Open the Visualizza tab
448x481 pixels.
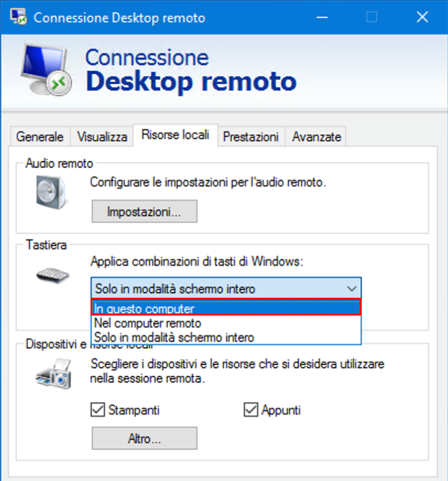pyautogui.click(x=102, y=137)
